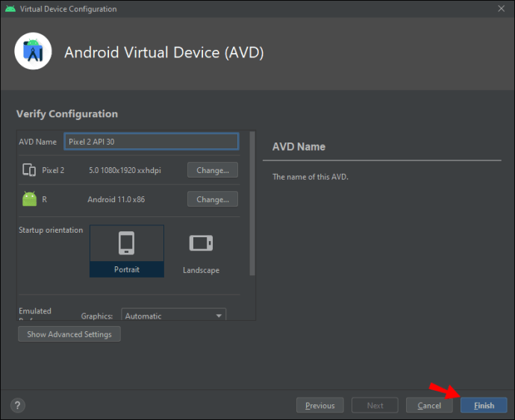The width and height of the screenshot is (515, 420).
Task: Click 'The name of this AVD.' description
Action: [x=310, y=177]
